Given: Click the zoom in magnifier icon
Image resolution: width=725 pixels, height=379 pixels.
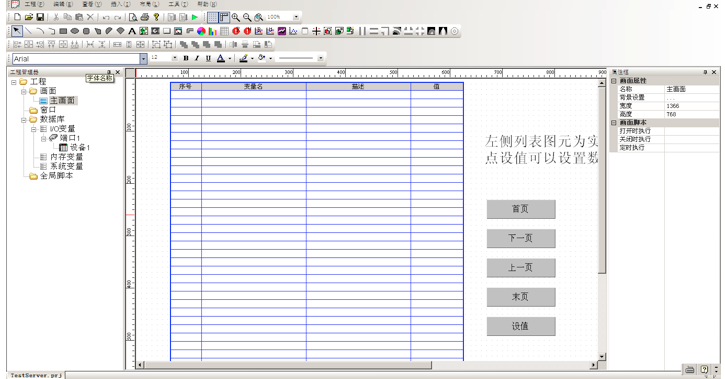Looking at the screenshot, I should pyautogui.click(x=236, y=18).
